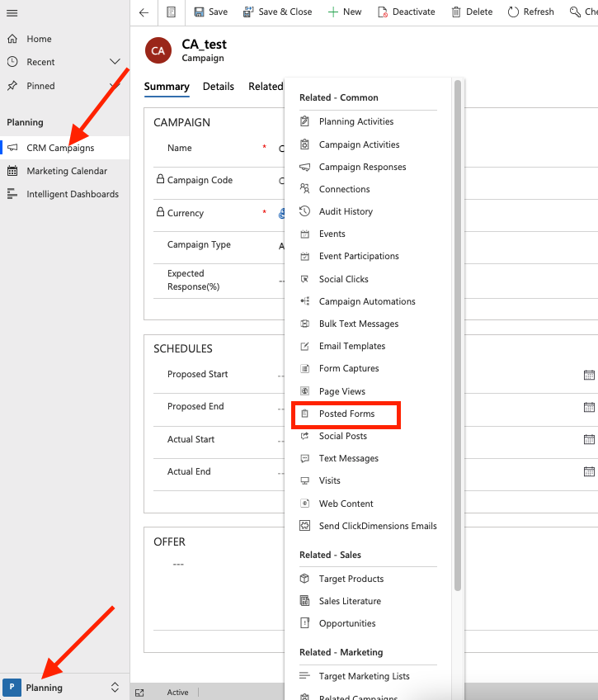
Task: Click the Save button in the command bar
Action: tap(211, 12)
